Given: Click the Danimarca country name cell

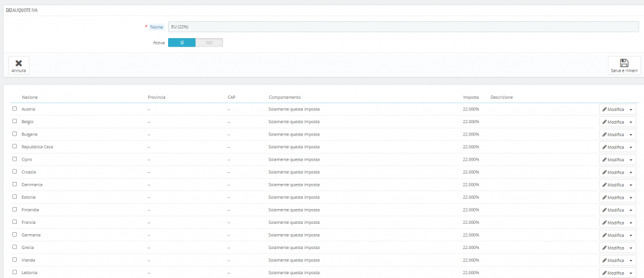Looking at the screenshot, I should point(32,184).
